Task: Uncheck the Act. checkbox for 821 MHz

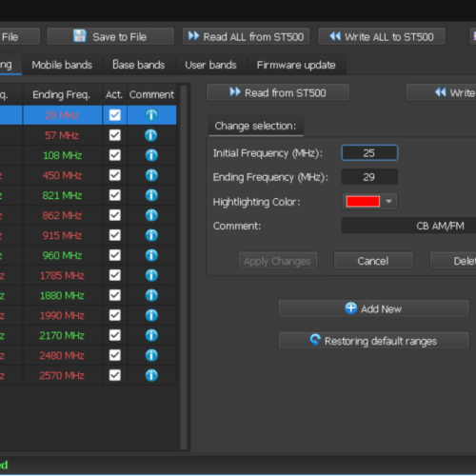Action: pos(115,195)
